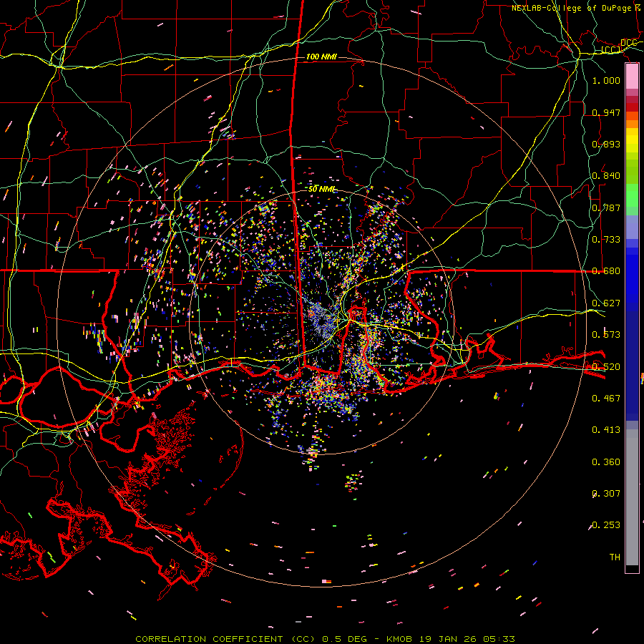Click the 0.573 value on the scale
The width and height of the screenshot is (644, 644).
[x=606, y=335]
